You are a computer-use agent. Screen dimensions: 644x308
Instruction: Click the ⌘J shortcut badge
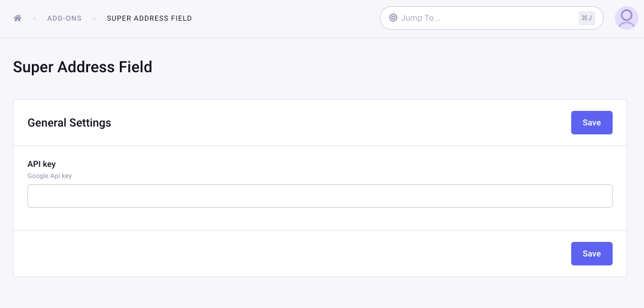coord(586,18)
